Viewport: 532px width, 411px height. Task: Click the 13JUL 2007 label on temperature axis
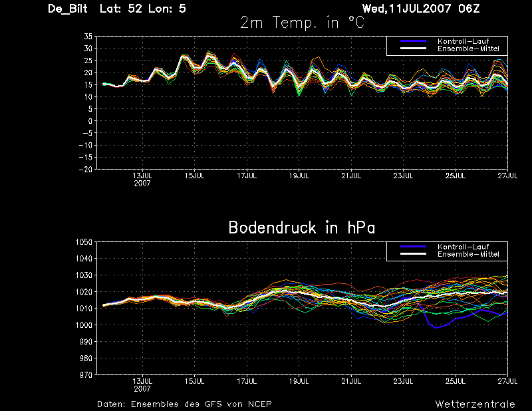[x=142, y=180]
